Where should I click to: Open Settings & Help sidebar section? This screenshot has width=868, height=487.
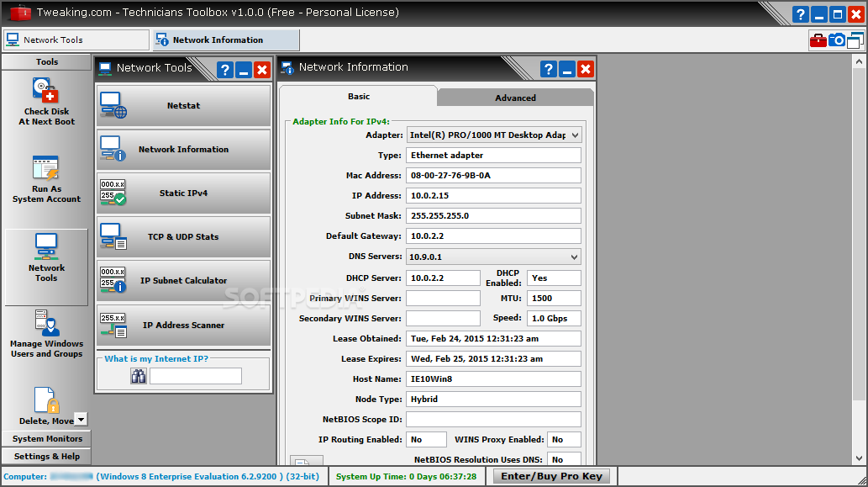pyautogui.click(x=46, y=456)
